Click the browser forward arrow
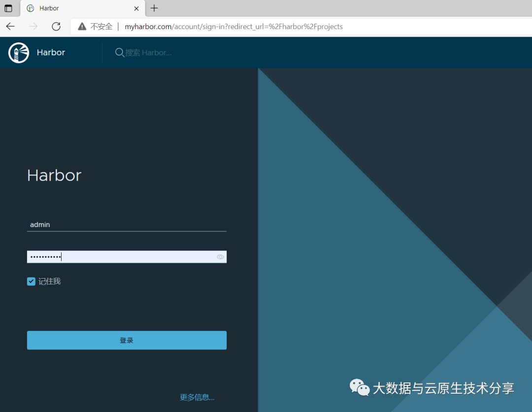 [x=33, y=27]
